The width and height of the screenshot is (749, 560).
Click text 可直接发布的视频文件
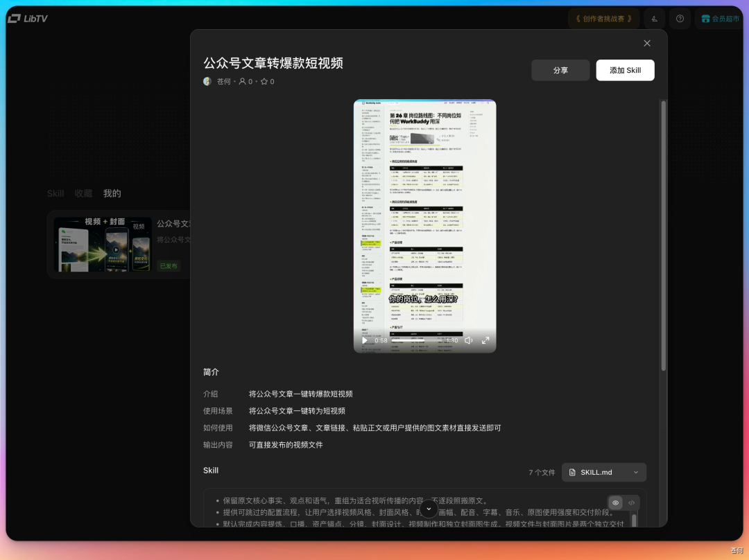coord(286,445)
